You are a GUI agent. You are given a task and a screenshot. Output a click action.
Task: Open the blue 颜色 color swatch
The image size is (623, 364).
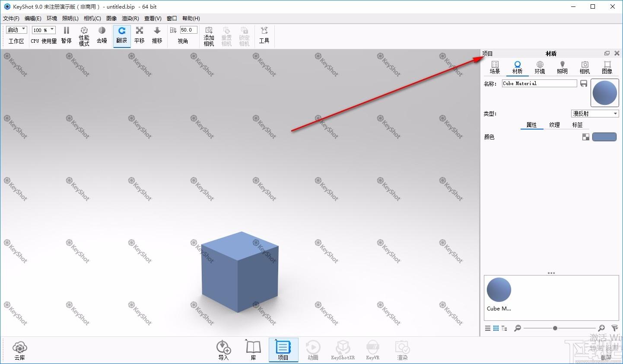coord(604,137)
